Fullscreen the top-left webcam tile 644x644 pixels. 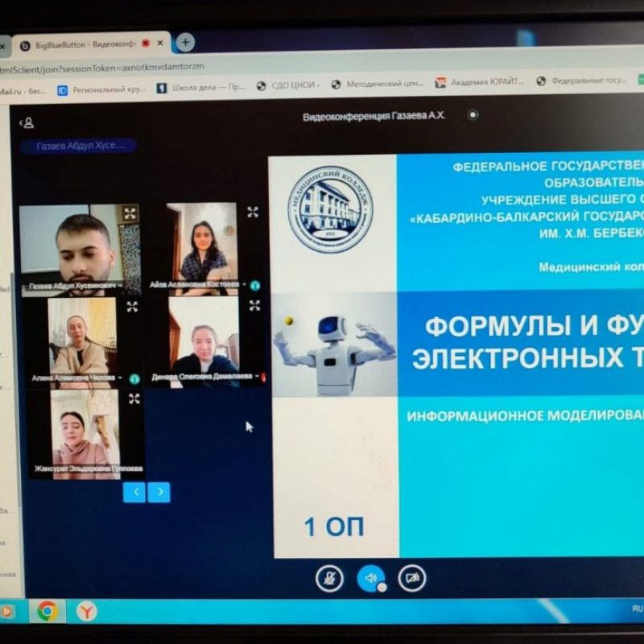pos(130,213)
